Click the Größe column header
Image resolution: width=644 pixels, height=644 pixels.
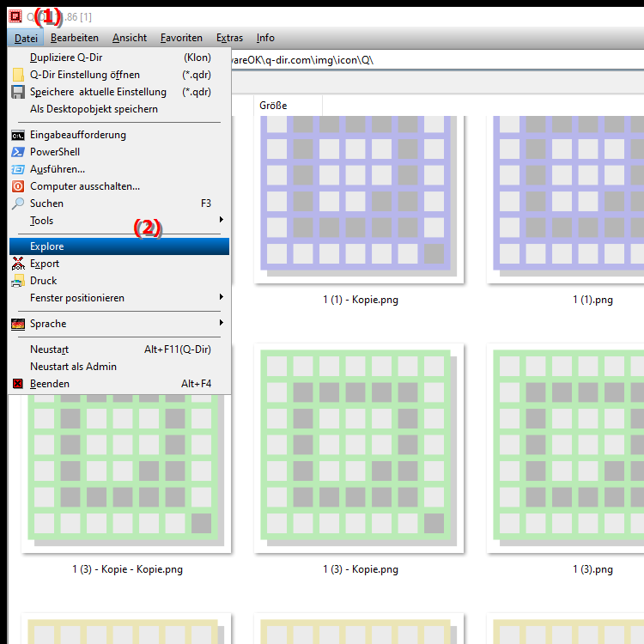(x=273, y=106)
